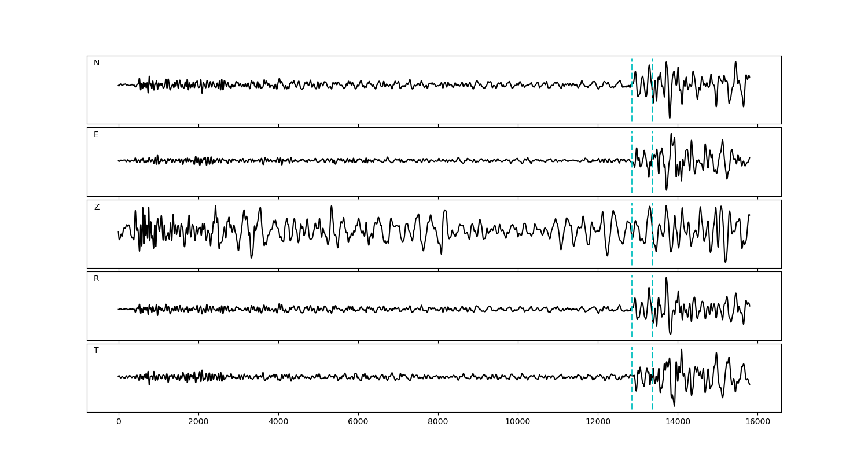Click the 0 tick label on x-axis
868x463 pixels.
pyautogui.click(x=119, y=422)
